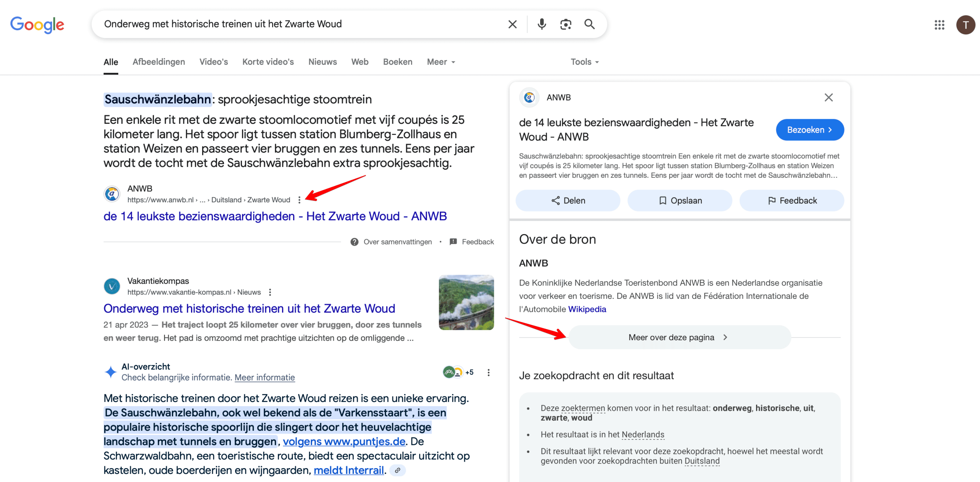Switch to Nieuws tab
This screenshot has width=980, height=482.
click(322, 62)
